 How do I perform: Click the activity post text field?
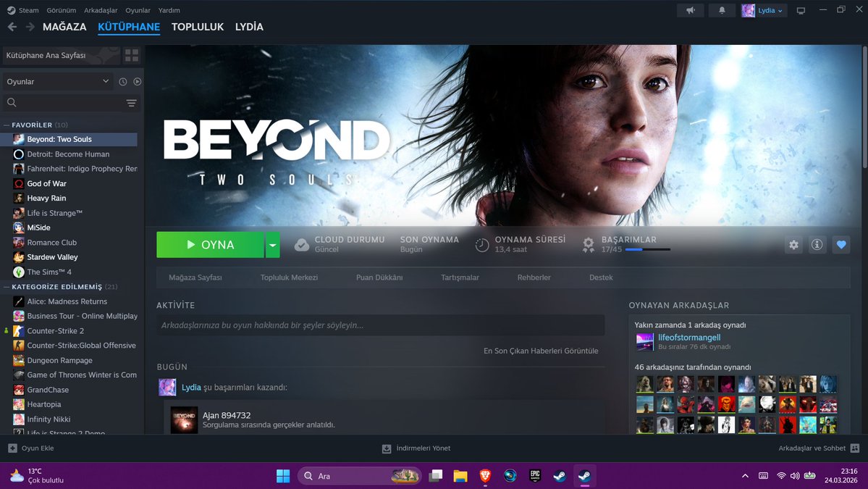point(380,325)
